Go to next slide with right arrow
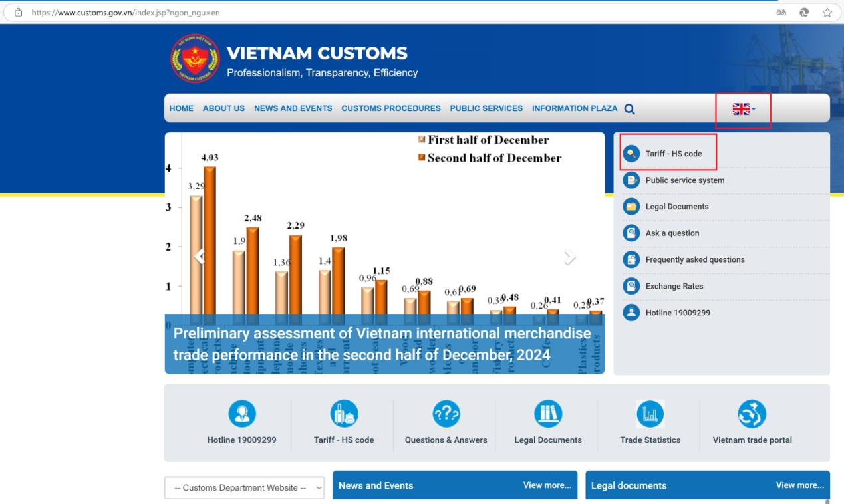The width and height of the screenshot is (844, 504). (x=569, y=257)
